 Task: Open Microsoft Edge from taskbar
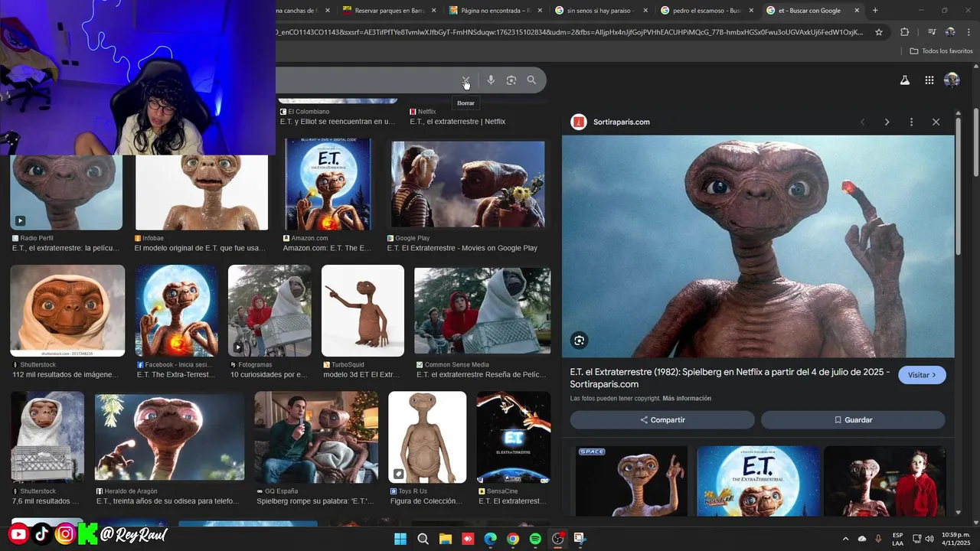point(490,539)
